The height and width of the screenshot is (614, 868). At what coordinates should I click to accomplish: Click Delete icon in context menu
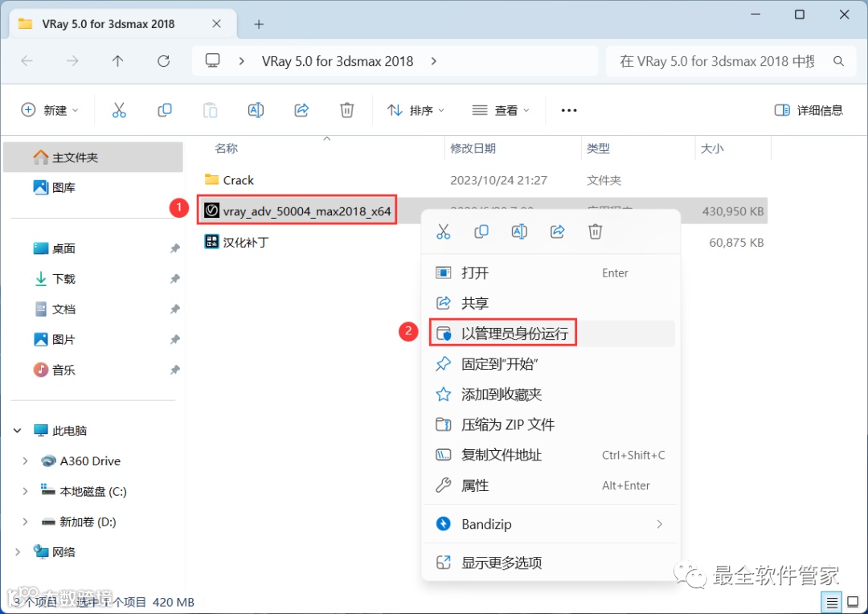(x=595, y=231)
